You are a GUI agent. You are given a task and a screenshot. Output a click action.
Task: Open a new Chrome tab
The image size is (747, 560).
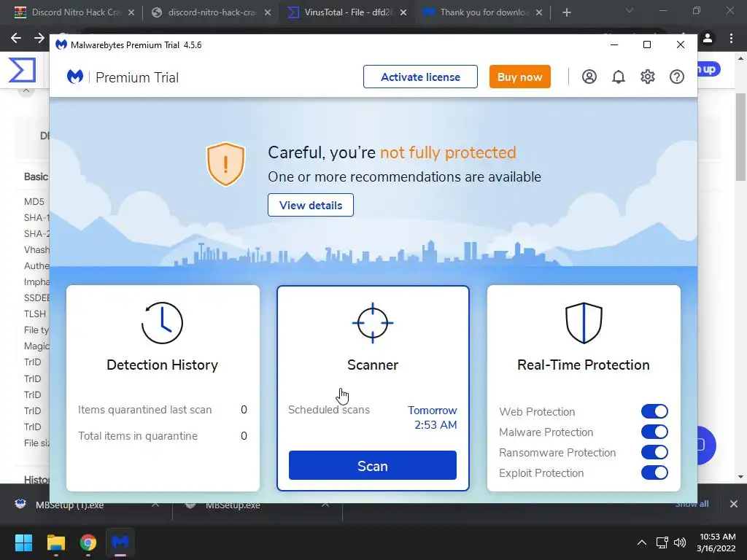(x=566, y=12)
